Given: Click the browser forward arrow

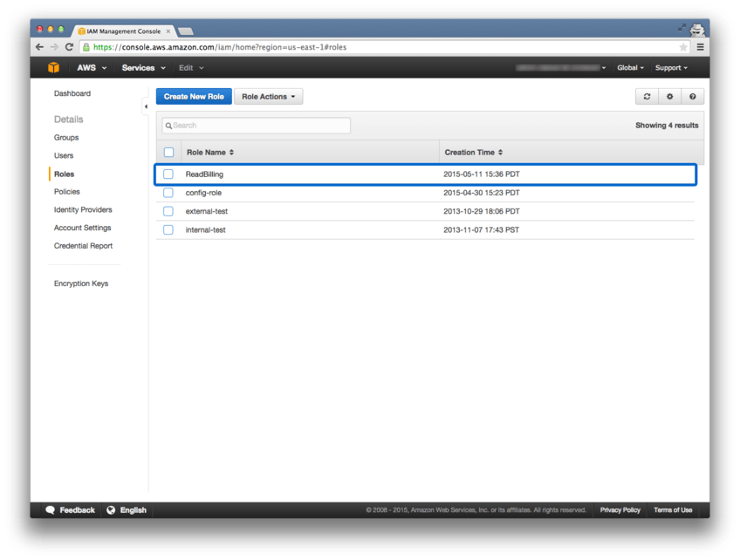Looking at the screenshot, I should coord(54,47).
